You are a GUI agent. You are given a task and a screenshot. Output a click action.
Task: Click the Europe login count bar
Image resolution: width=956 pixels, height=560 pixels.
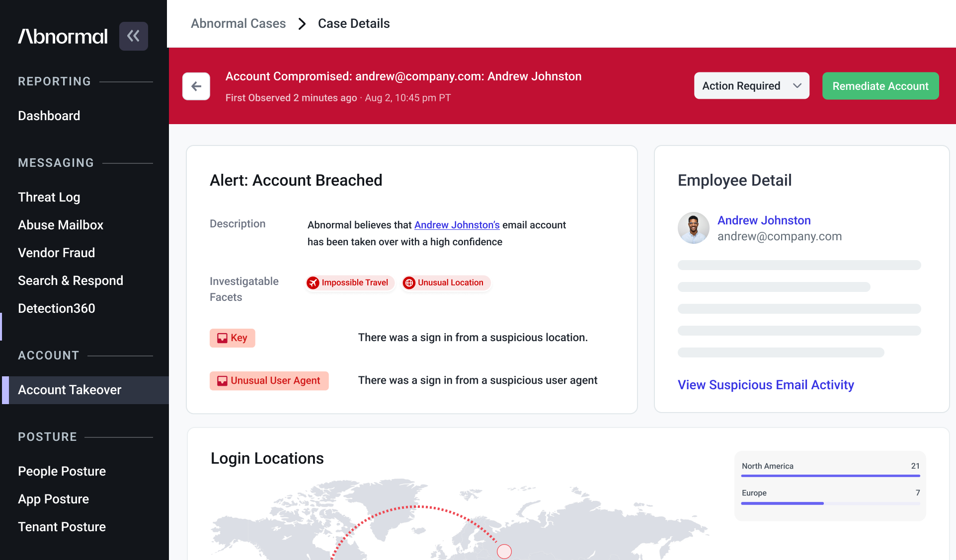click(x=830, y=503)
